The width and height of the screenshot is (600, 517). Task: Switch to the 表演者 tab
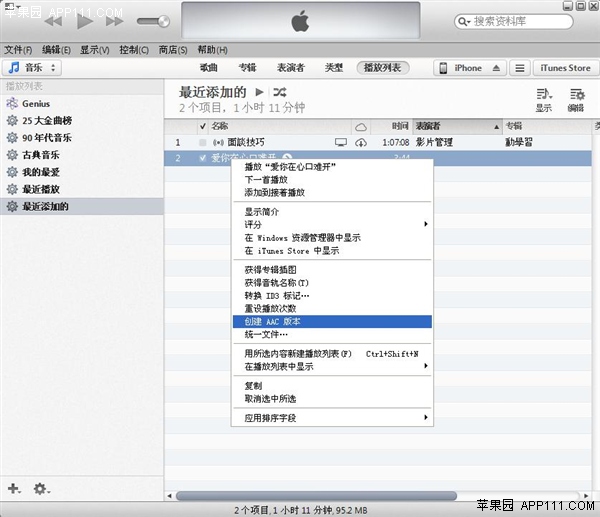(x=291, y=68)
